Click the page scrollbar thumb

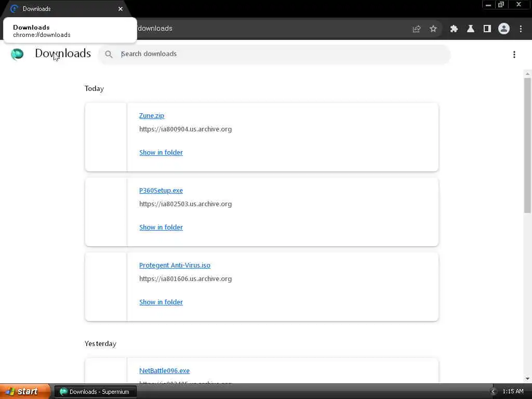[527, 145]
